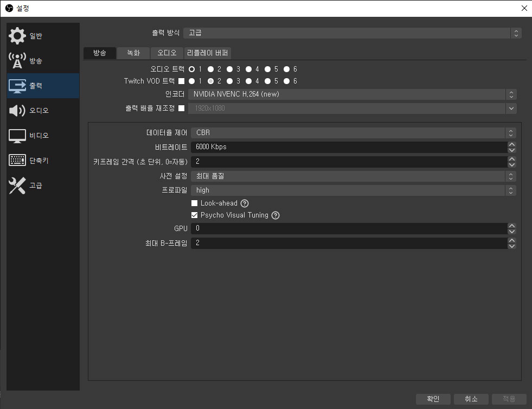Click the GPU value field
This screenshot has width=532, height=409.
point(349,228)
